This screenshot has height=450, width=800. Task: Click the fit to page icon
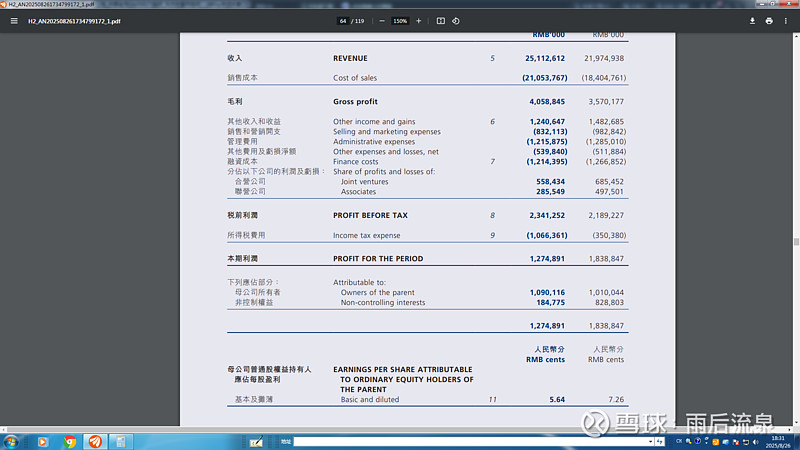[x=441, y=20]
